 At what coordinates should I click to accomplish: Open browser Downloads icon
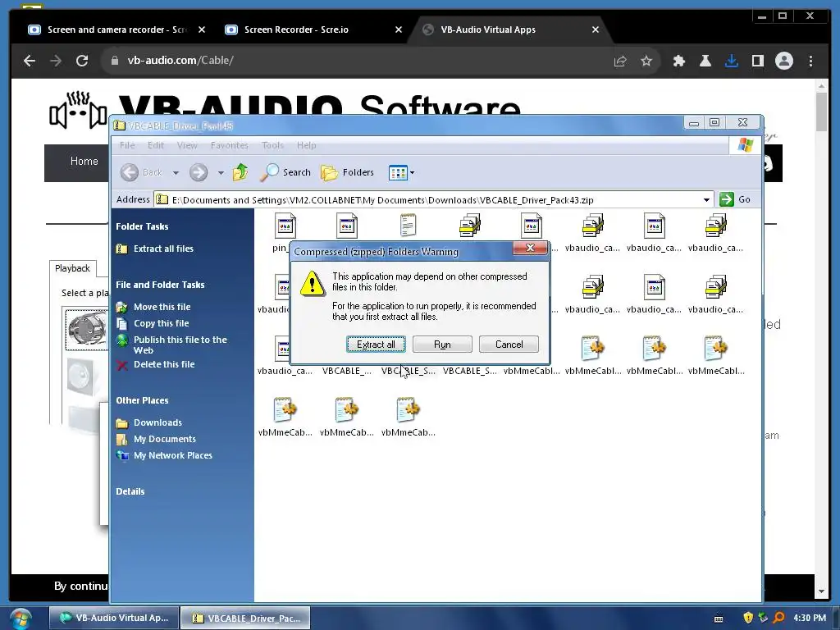(731, 61)
